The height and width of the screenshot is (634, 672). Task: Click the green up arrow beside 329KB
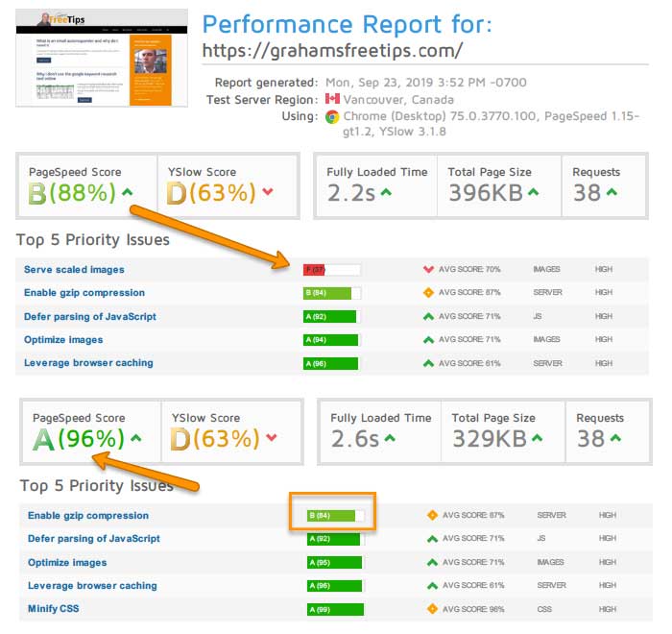(x=537, y=438)
